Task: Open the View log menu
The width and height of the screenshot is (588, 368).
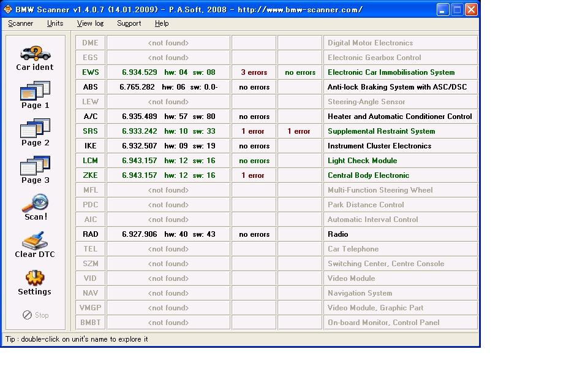Action: tap(91, 23)
